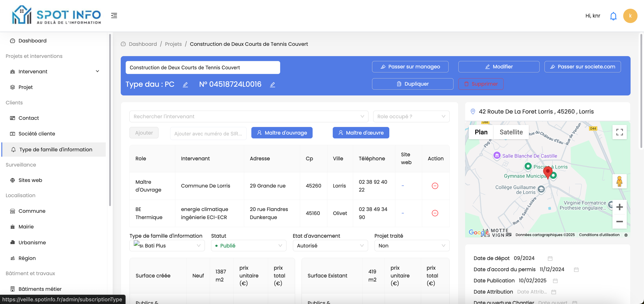The image size is (644, 304).
Task: Select Type de famille d'information menu
Action: click(x=54, y=150)
